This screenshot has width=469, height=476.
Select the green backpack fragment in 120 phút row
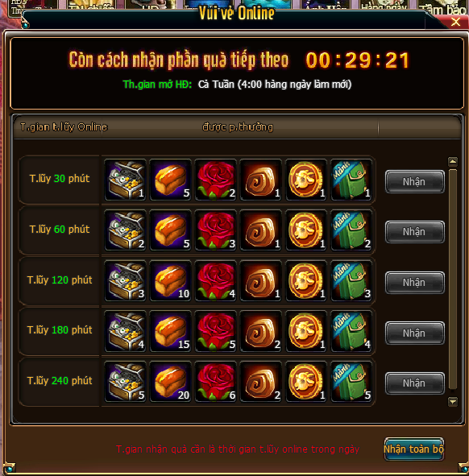(351, 281)
